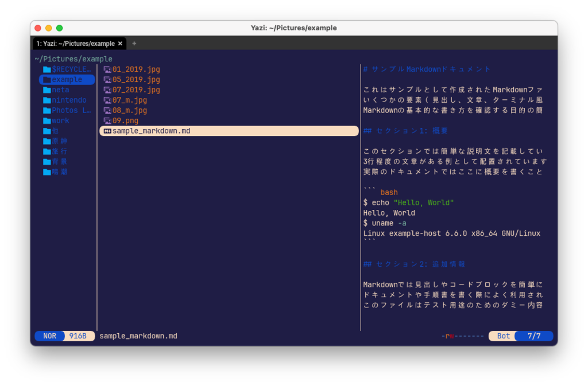Screen dimensions: 588x386
Task: Click the 916B file size in status bar
Action: [78, 336]
